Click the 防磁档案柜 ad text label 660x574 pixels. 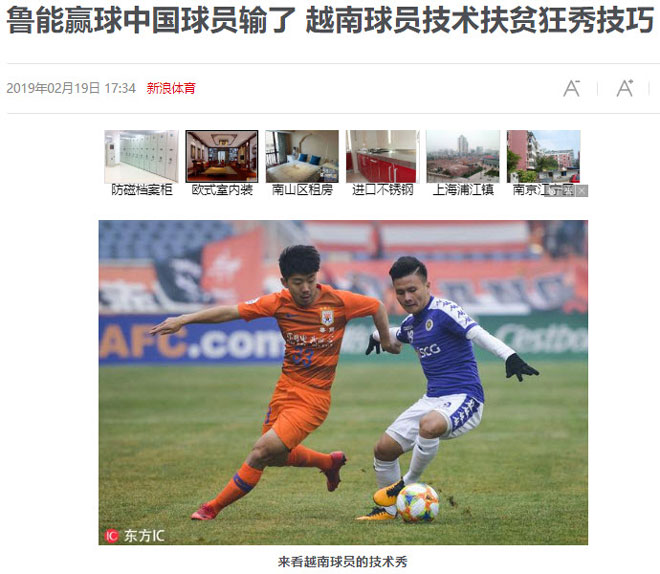click(141, 190)
